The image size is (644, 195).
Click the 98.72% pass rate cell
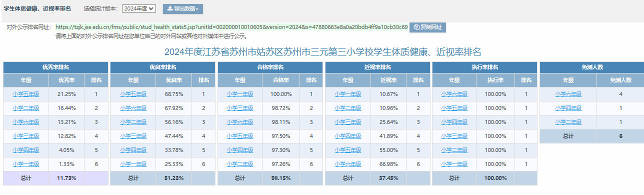point(280,108)
